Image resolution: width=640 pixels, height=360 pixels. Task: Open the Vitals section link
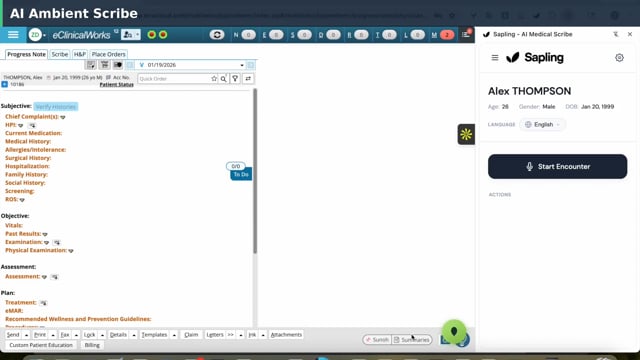pos(14,225)
